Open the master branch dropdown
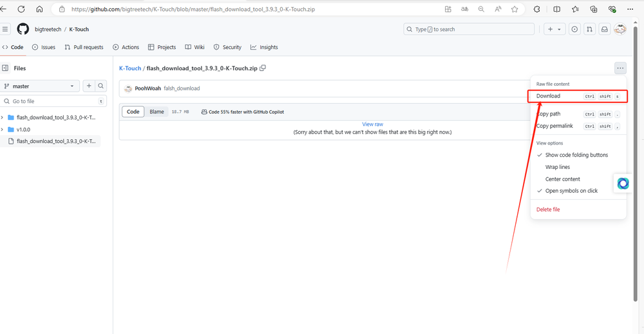644x334 pixels. pyautogui.click(x=40, y=86)
